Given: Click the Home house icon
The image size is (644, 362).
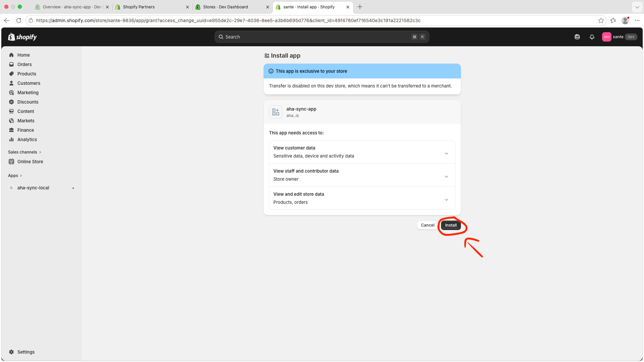Looking at the screenshot, I should [x=11, y=55].
